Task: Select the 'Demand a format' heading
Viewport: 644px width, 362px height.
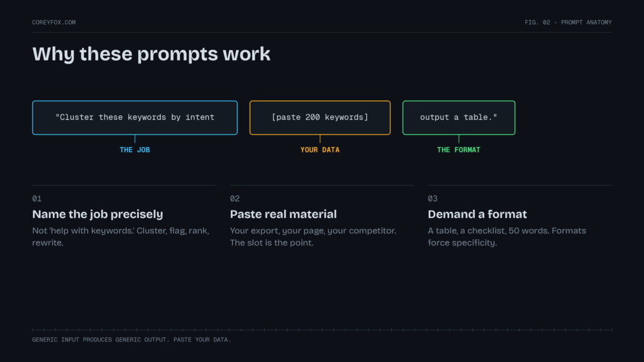Action: click(x=477, y=214)
